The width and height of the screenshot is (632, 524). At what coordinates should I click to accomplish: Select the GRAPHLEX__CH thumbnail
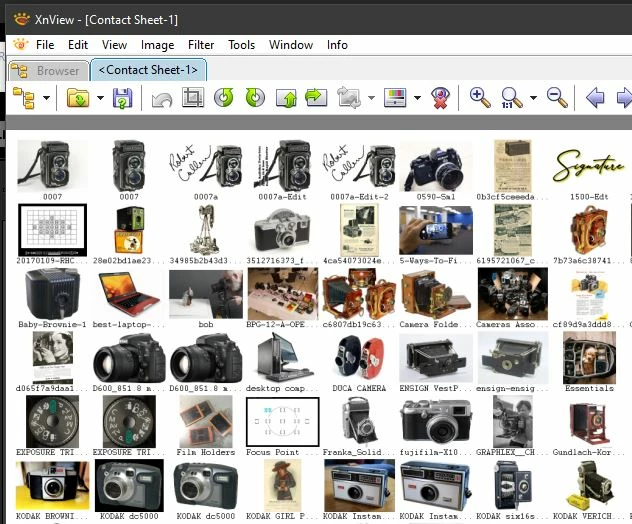pyautogui.click(x=512, y=422)
